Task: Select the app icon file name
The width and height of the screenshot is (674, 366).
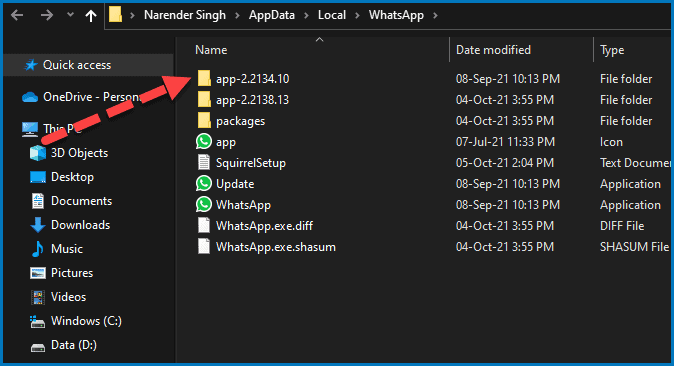Action: pos(226,143)
